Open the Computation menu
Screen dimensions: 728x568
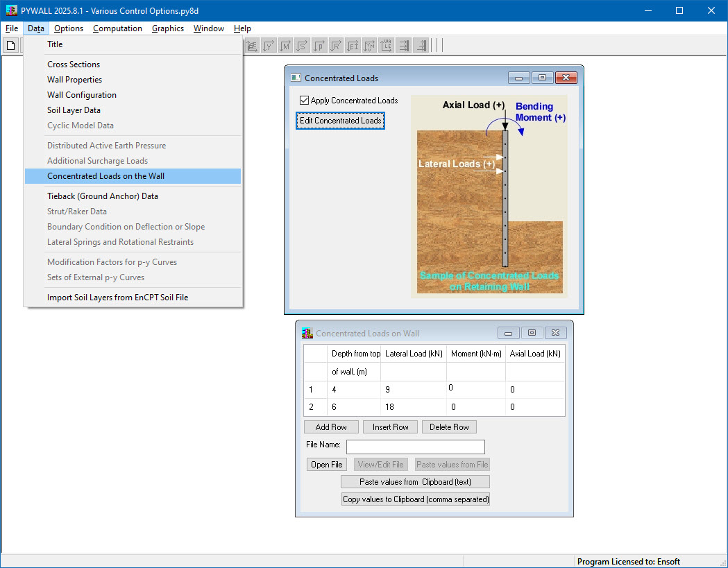point(117,28)
